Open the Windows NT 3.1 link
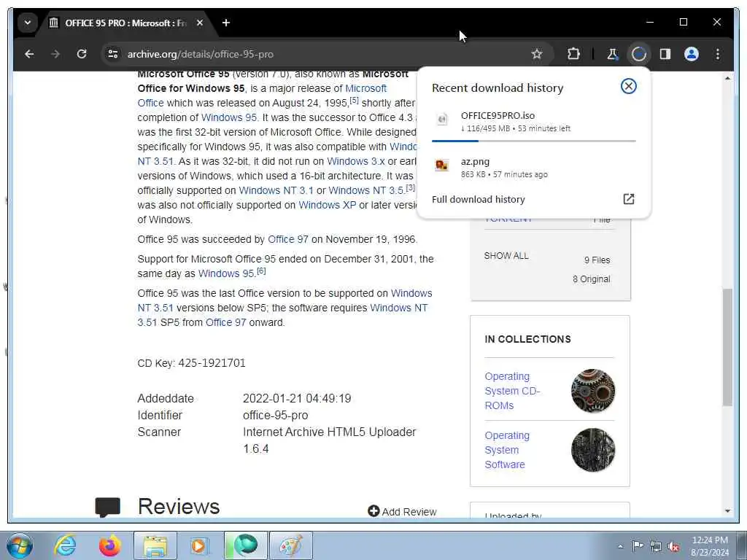The width and height of the screenshot is (747, 560). pos(276,190)
